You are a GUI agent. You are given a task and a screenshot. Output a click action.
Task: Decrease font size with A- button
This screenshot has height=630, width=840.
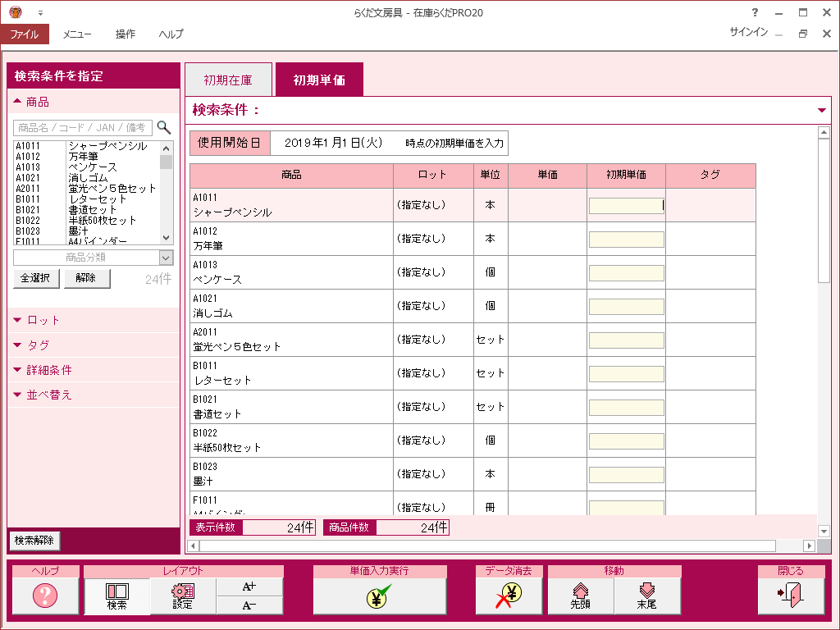pyautogui.click(x=249, y=605)
